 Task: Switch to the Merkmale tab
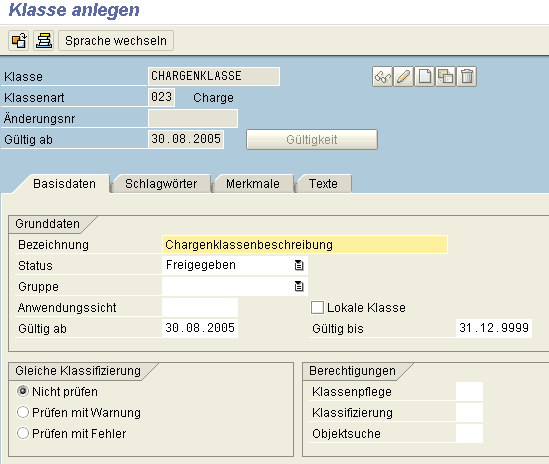pyautogui.click(x=253, y=184)
